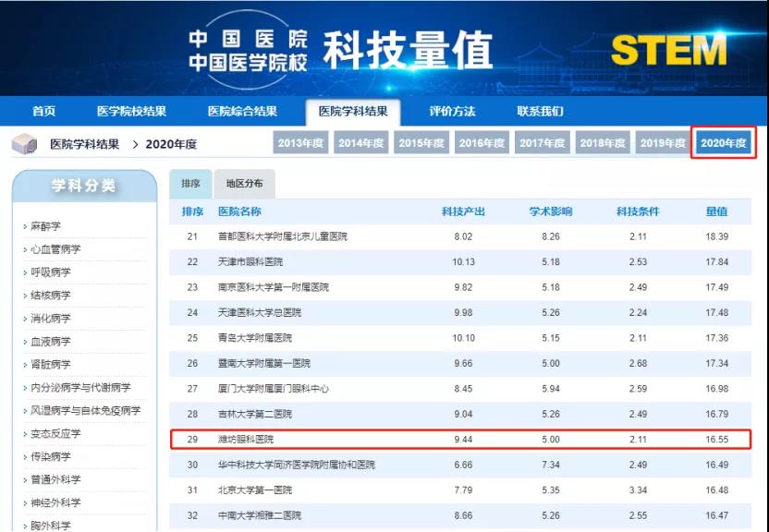Click the 科技条件 column header
Viewport: 769px width, 532px height.
coord(638,212)
